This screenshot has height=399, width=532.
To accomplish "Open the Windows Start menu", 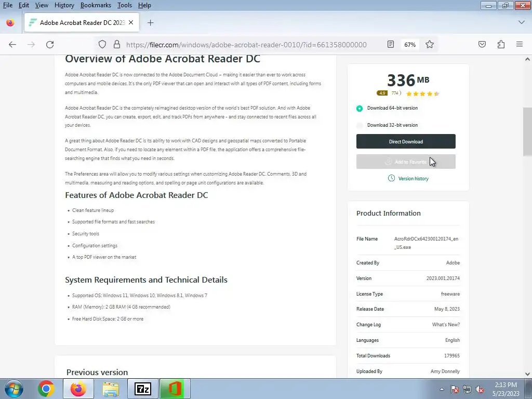I will click(14, 389).
